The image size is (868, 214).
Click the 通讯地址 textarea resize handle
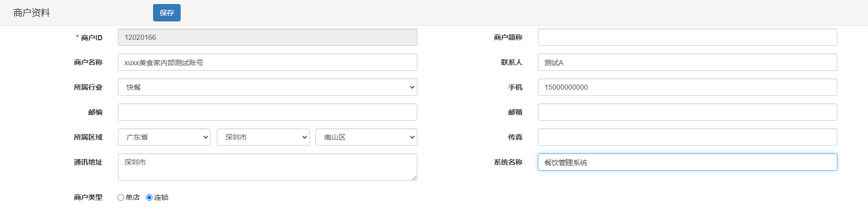tap(414, 178)
